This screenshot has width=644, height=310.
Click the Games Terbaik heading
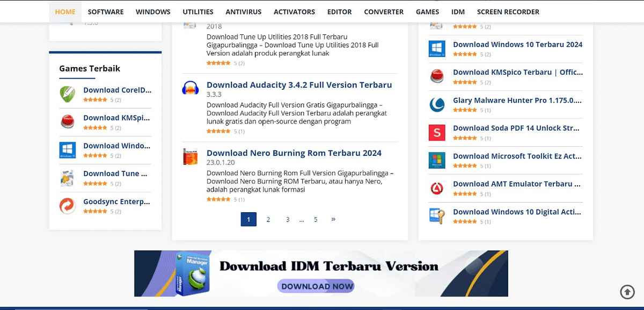(90, 68)
